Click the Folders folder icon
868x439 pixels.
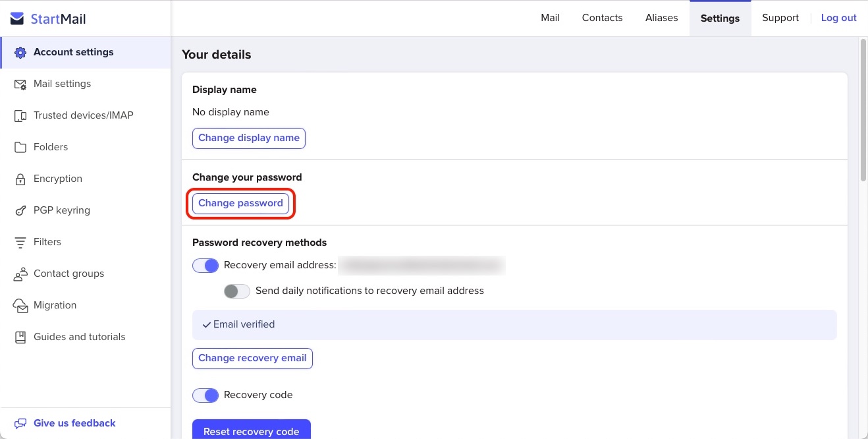click(x=20, y=148)
